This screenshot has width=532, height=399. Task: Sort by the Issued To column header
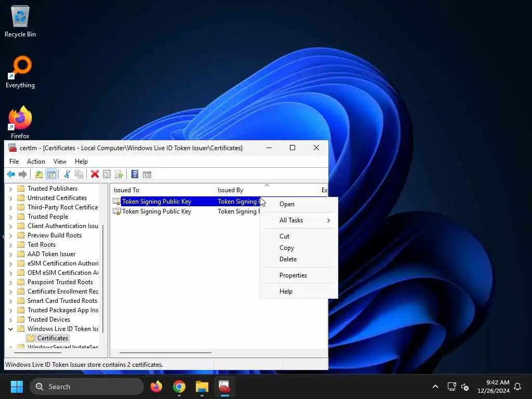point(162,190)
